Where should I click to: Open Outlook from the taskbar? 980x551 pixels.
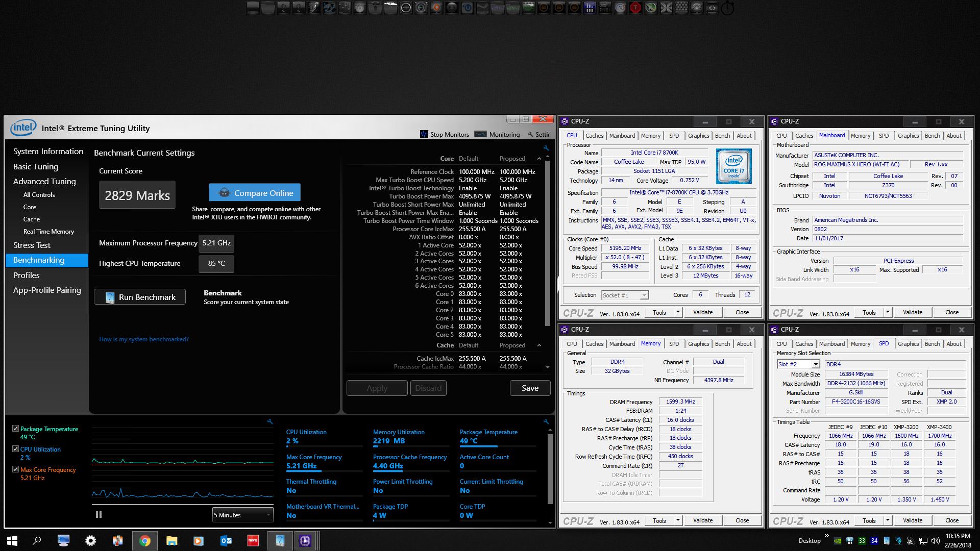(x=226, y=541)
